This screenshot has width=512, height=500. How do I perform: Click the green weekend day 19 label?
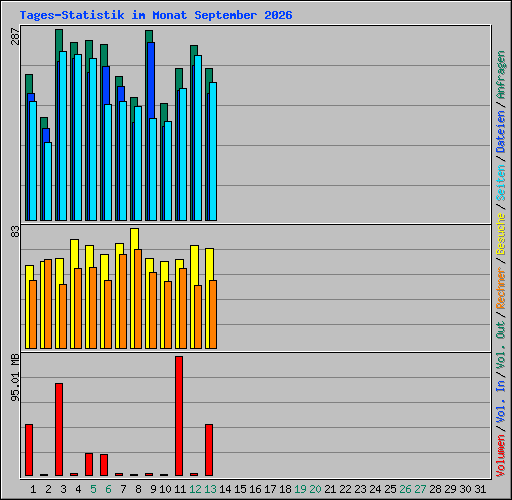[x=300, y=489]
